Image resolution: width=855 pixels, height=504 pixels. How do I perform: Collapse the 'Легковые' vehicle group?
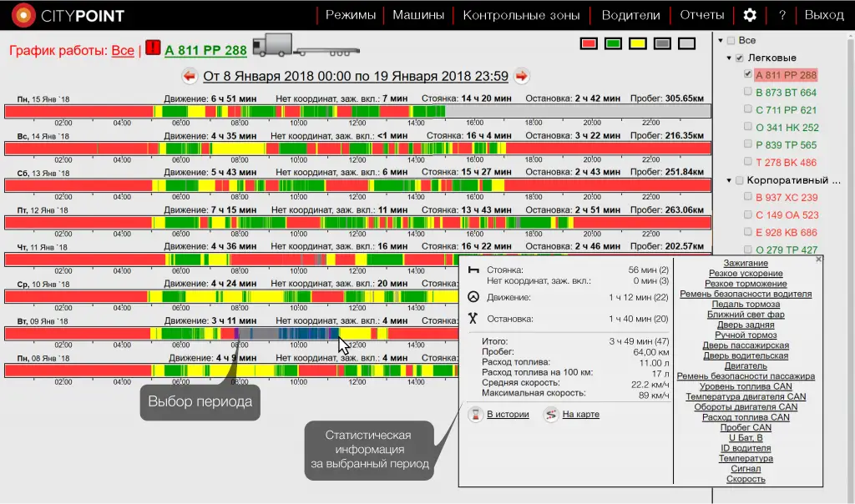(x=726, y=58)
